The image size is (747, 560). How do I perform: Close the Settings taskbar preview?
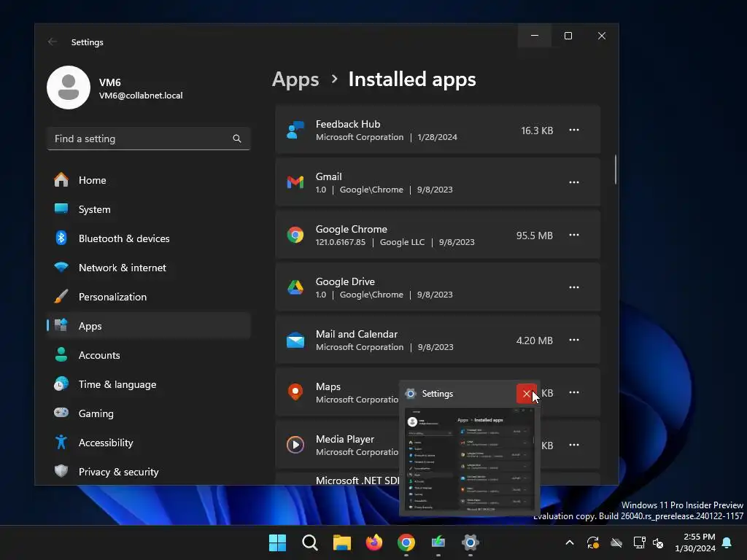pyautogui.click(x=527, y=394)
